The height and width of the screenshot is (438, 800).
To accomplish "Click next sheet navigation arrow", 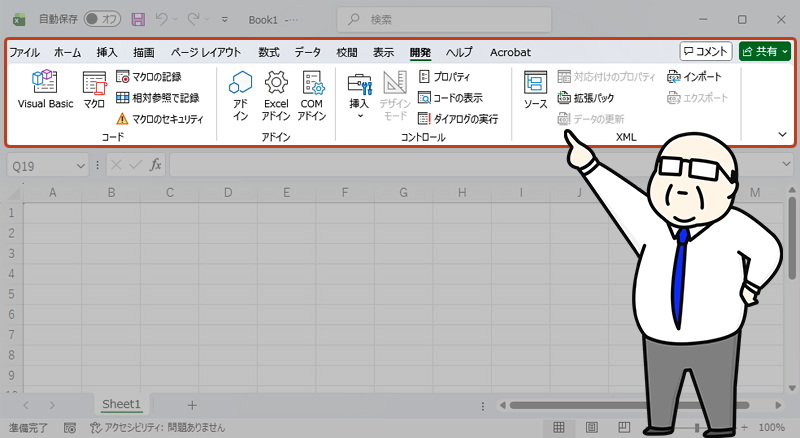I will click(x=52, y=405).
